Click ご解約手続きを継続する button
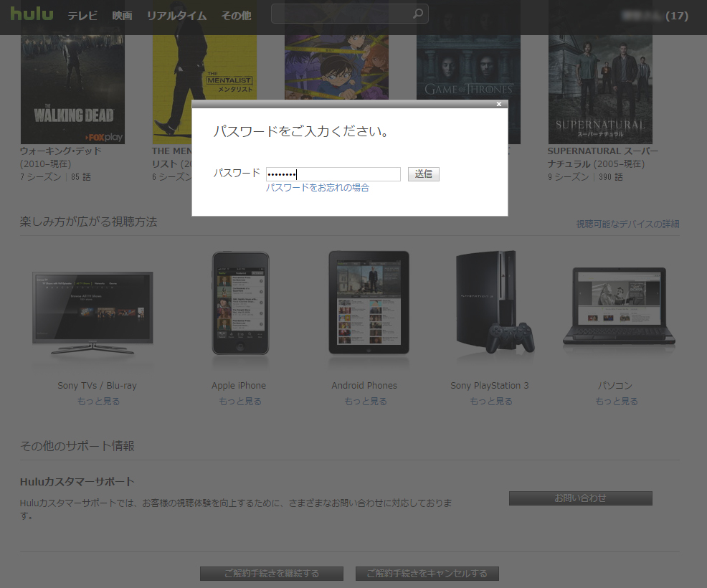The width and height of the screenshot is (707, 588). point(272,574)
